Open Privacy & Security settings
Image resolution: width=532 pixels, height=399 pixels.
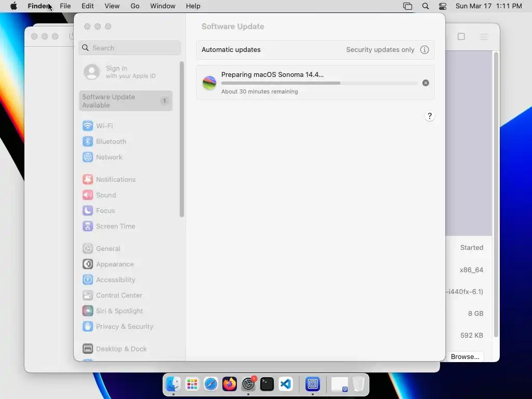point(118,327)
